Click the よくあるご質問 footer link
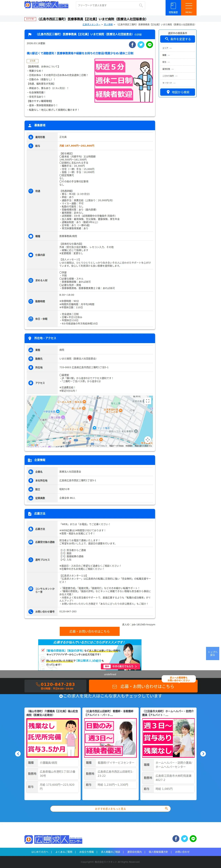This screenshot has width=221, height=868. (x=64, y=852)
